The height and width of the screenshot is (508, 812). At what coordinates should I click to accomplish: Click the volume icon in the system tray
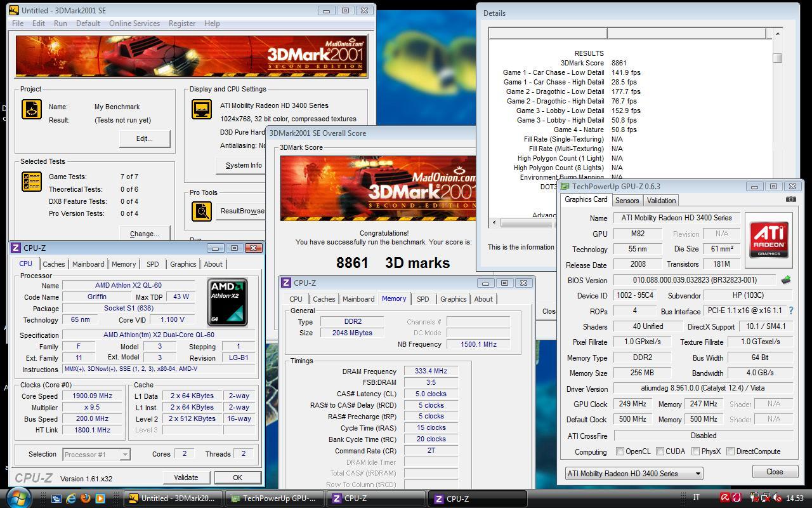(x=778, y=498)
